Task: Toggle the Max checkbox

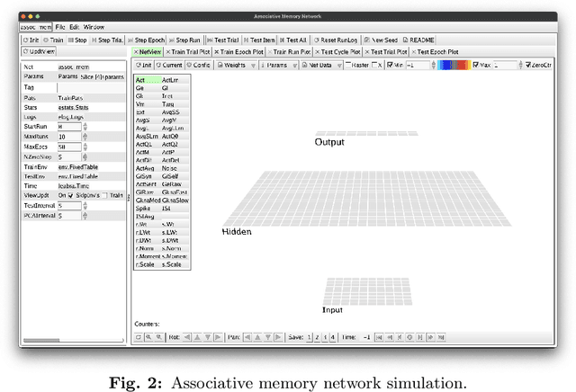Action: click(x=476, y=65)
